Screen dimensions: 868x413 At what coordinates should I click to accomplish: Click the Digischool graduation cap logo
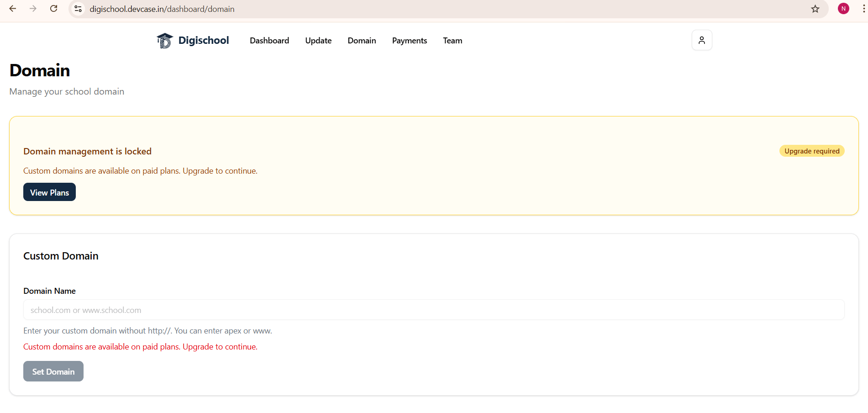[164, 40]
